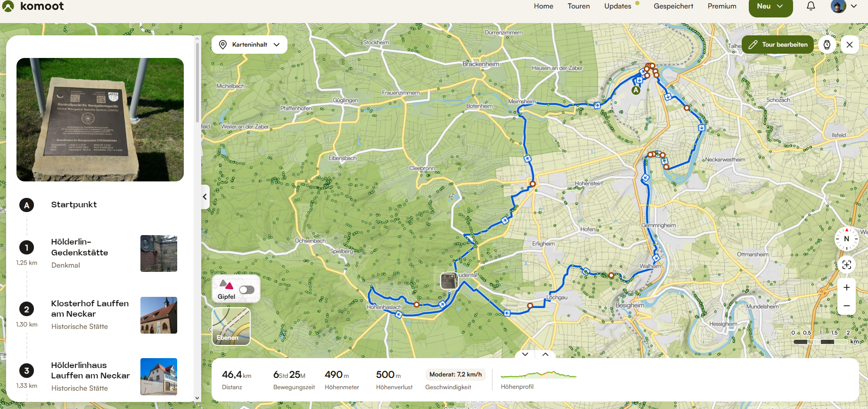The width and height of the screenshot is (868, 409).
Task: Click the komoot logo
Action: [x=33, y=6]
